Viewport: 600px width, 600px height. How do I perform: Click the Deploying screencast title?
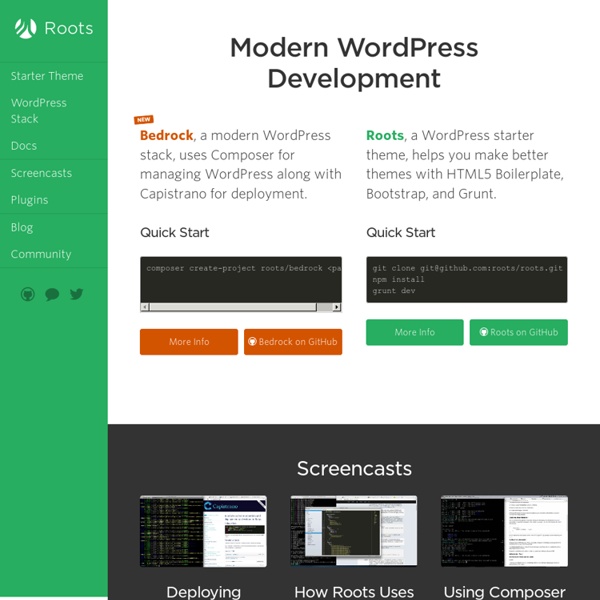pos(204,592)
